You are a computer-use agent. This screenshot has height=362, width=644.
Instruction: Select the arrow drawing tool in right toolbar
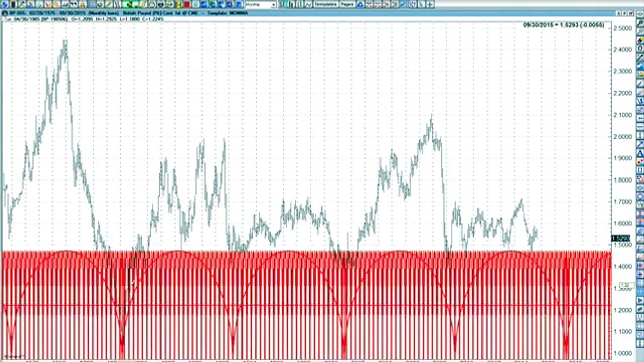[x=640, y=144]
